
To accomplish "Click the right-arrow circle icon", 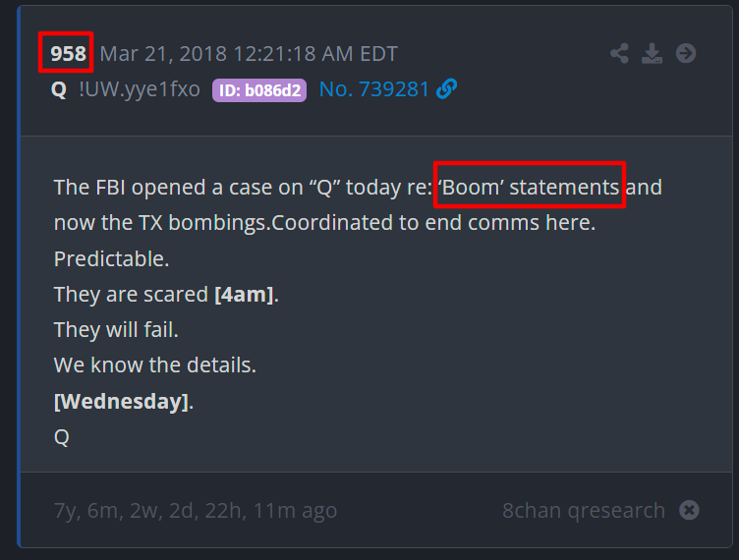I will pyautogui.click(x=686, y=53).
